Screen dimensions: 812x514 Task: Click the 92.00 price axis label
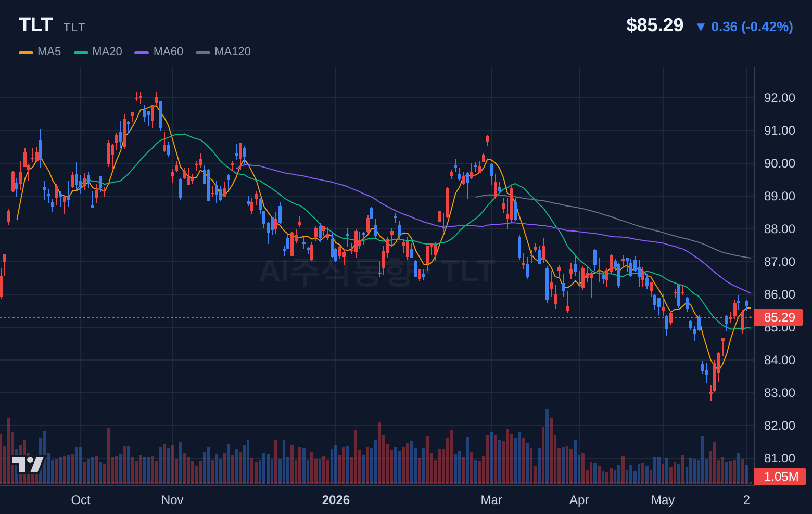pos(779,98)
